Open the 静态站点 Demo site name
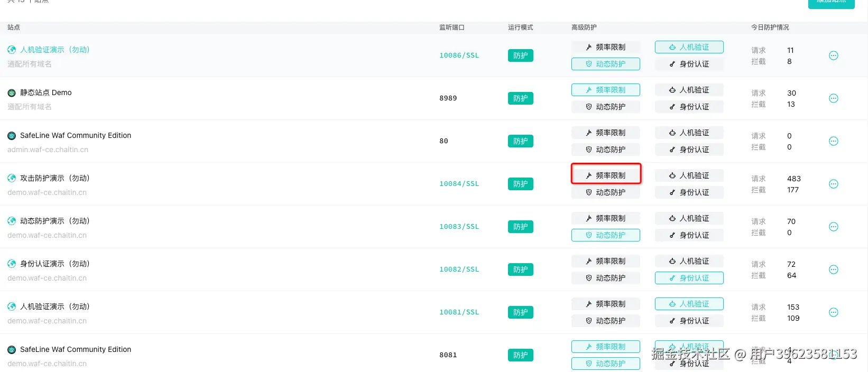 click(x=46, y=92)
